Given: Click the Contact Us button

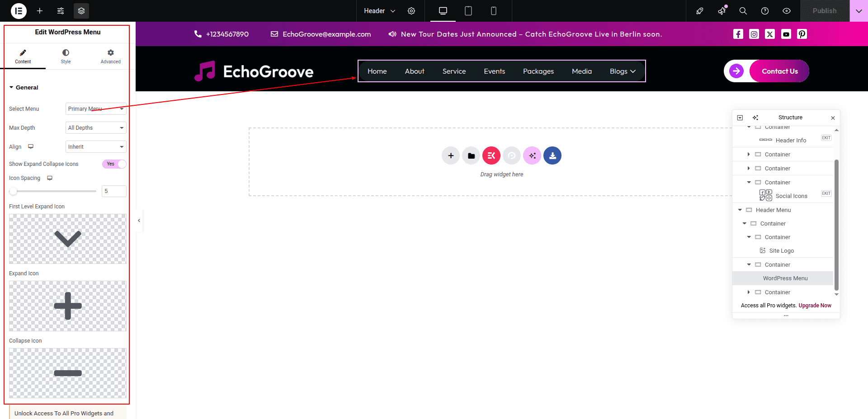Looking at the screenshot, I should [x=779, y=71].
